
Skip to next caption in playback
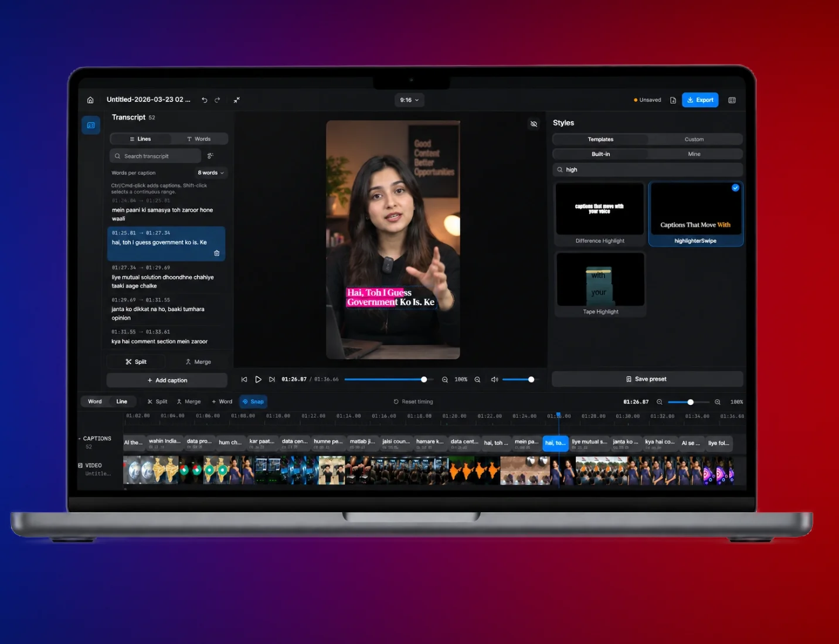coord(272,380)
